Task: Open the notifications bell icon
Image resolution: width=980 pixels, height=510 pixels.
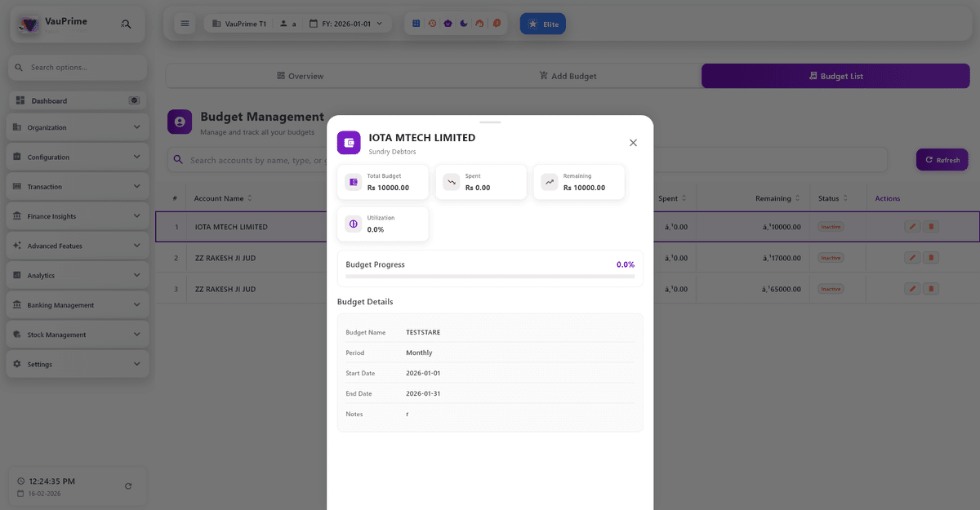Action: pos(496,24)
